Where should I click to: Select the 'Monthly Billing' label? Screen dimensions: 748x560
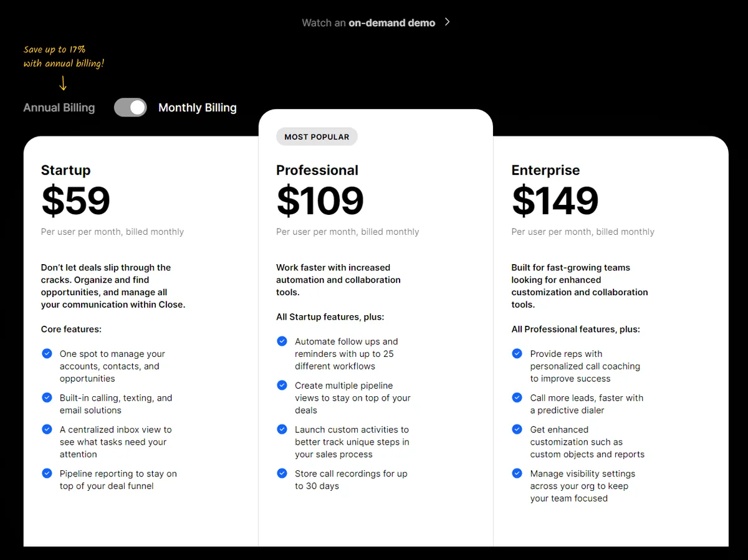197,107
